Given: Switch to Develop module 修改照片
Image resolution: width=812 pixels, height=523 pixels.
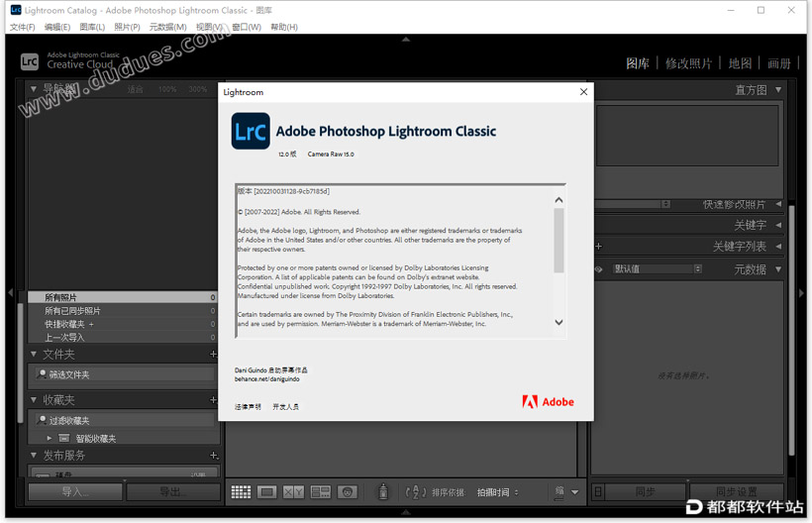Looking at the screenshot, I should (689, 63).
